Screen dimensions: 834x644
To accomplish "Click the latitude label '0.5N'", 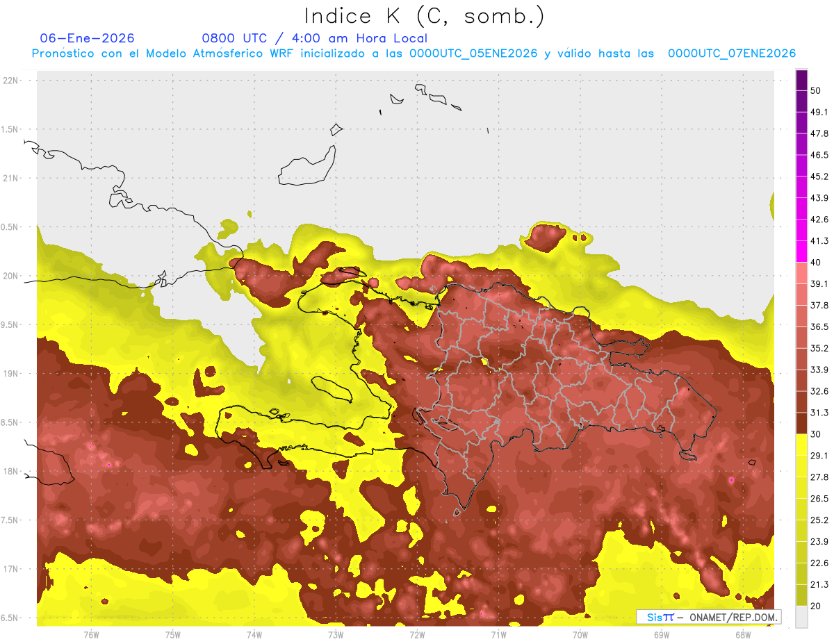I will point(10,227).
